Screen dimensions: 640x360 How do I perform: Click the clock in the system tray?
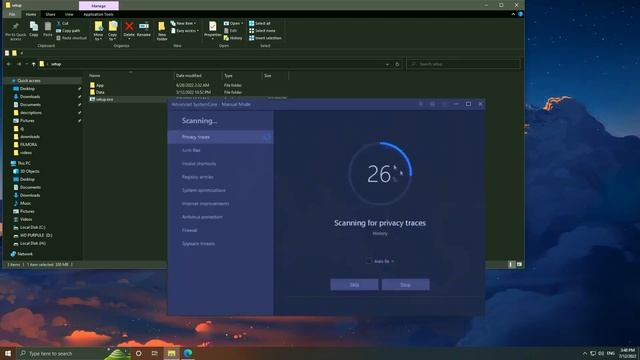click(x=627, y=353)
